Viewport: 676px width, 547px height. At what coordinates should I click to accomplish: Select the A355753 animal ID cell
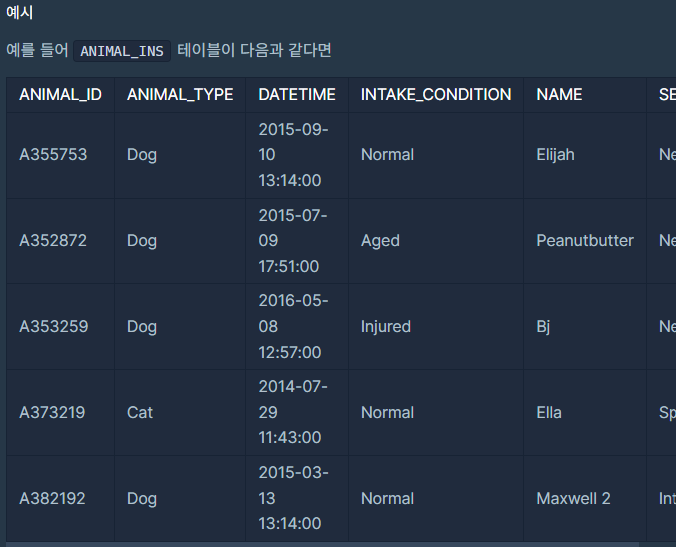coord(60,155)
